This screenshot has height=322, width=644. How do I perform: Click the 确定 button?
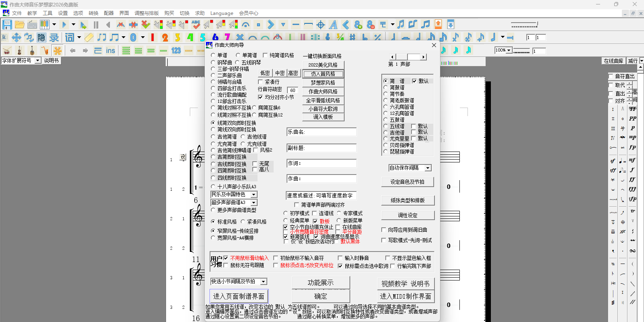click(x=321, y=296)
